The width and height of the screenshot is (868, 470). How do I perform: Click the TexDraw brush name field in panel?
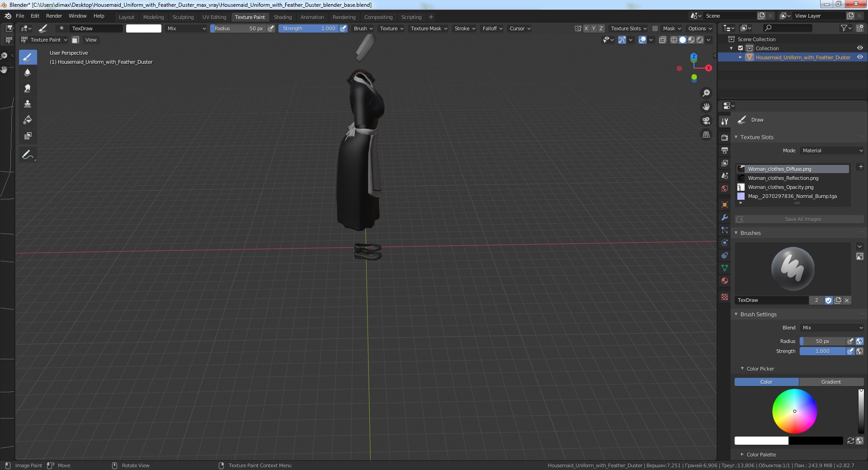point(772,300)
